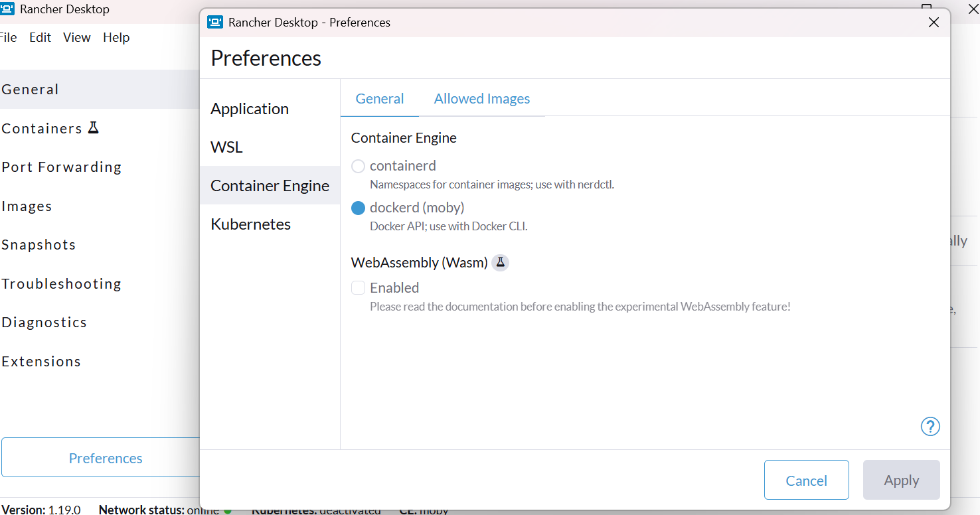Click the Apply button
Viewport: 980px width, 515px height.
point(902,480)
